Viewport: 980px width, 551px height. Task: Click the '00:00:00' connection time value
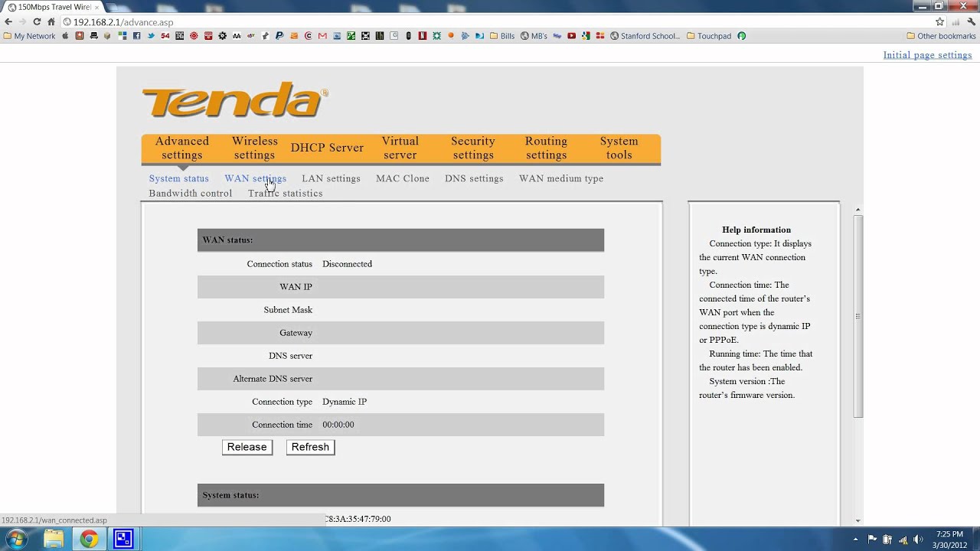coord(338,425)
